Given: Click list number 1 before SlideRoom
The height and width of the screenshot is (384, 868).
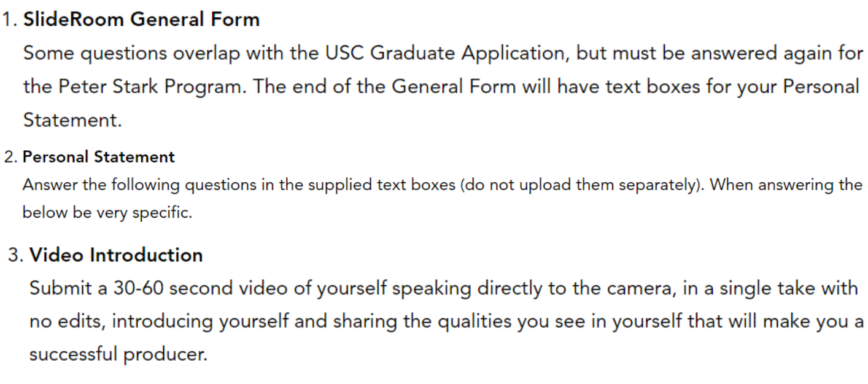Looking at the screenshot, I should (x=9, y=20).
